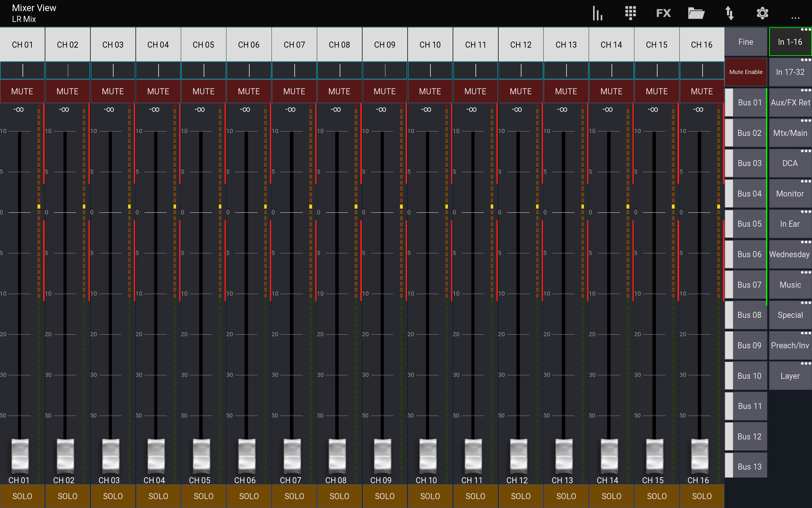Open options dots on In 17-32 layer
Image resolution: width=812 pixels, height=508 pixels.
[x=806, y=60]
